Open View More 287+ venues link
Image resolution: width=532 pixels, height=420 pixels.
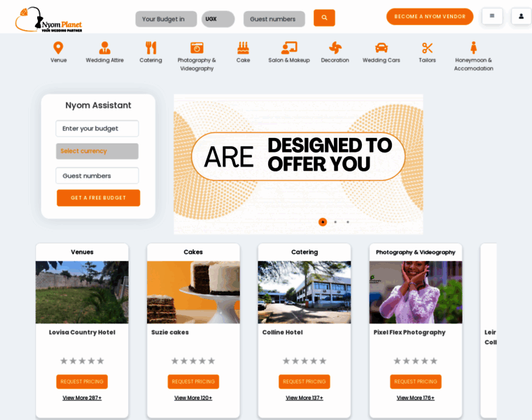click(82, 398)
